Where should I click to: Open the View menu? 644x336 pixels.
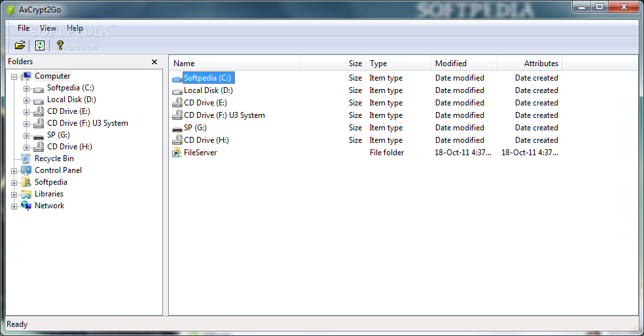coord(48,28)
